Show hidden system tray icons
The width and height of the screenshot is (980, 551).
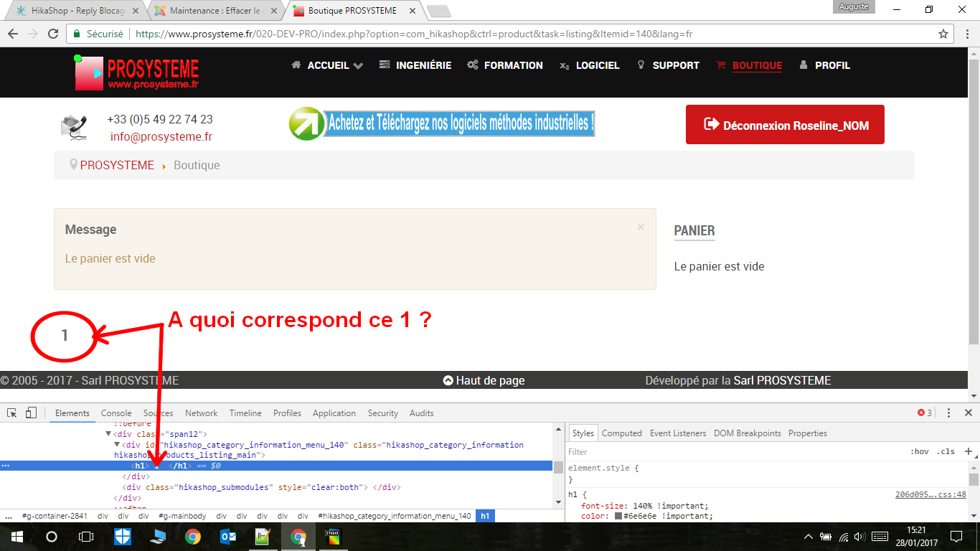pos(808,537)
